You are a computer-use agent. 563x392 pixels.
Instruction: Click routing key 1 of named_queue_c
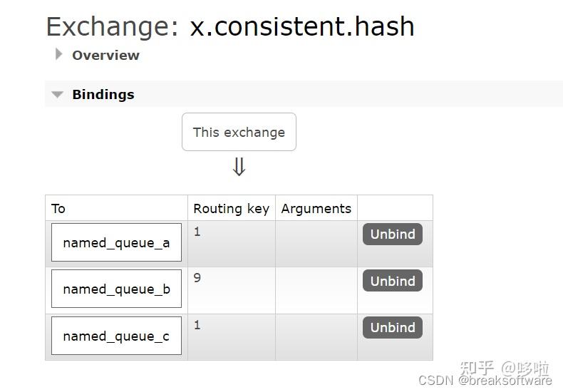click(x=197, y=325)
